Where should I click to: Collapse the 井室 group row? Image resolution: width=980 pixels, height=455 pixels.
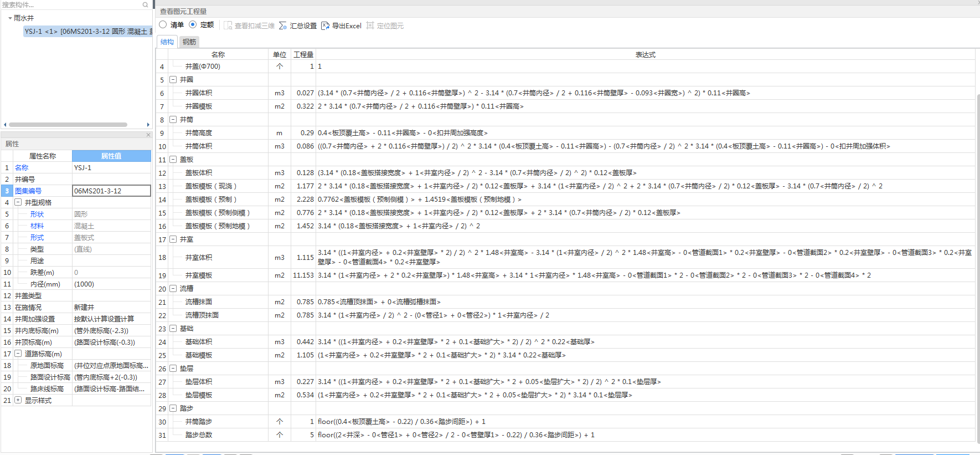[173, 239]
